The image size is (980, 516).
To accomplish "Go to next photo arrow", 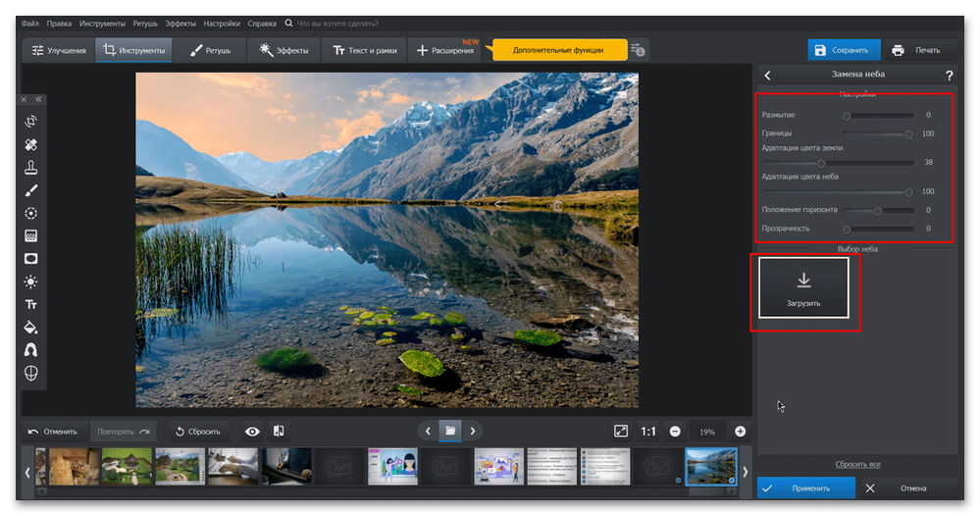I will coord(473,431).
